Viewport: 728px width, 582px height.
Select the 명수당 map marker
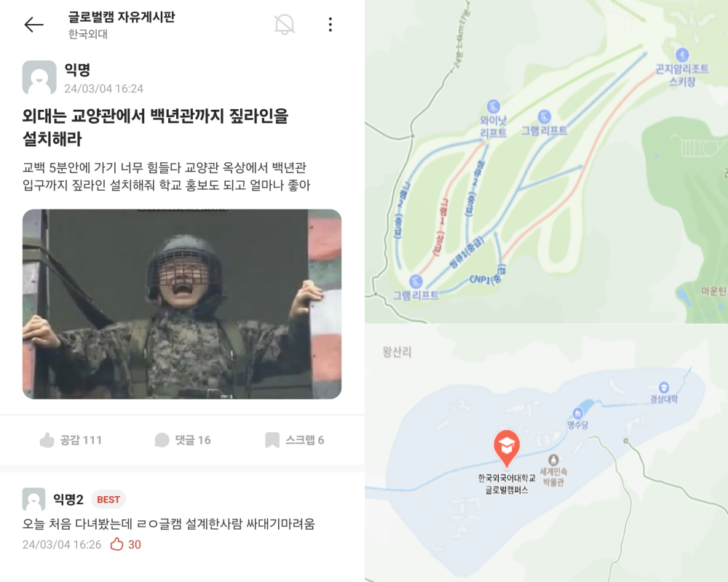pyautogui.click(x=577, y=412)
